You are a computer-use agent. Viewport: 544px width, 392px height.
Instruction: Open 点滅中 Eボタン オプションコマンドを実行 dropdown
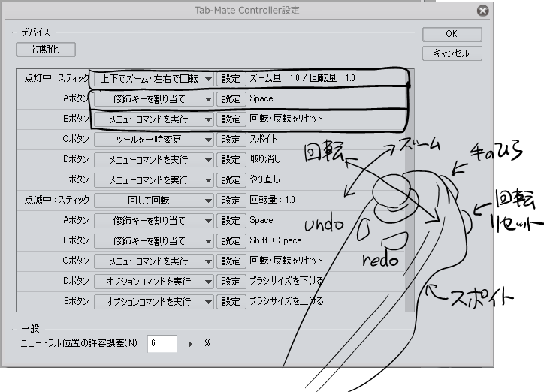pyautogui.click(x=153, y=302)
